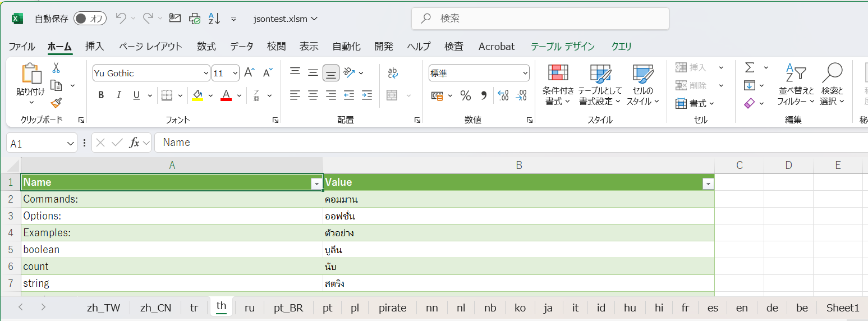This screenshot has width=868, height=321.
Task: Open the ファイル tab
Action: pyautogui.click(x=22, y=47)
